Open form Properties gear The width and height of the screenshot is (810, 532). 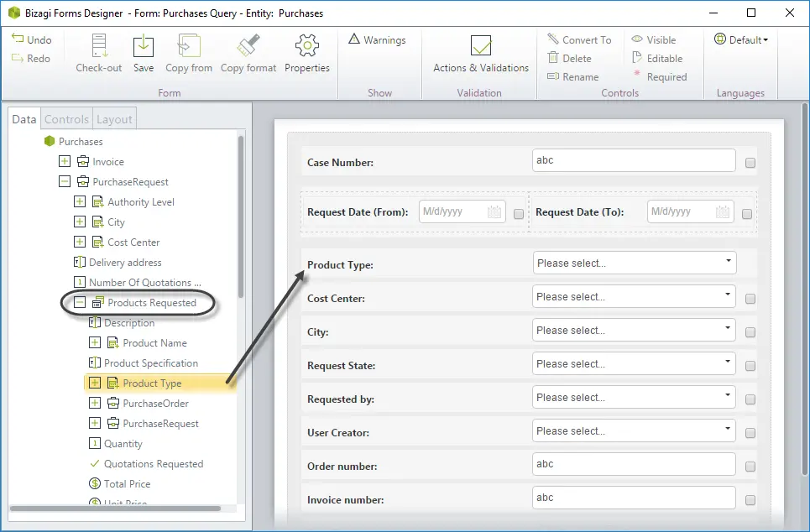click(307, 45)
